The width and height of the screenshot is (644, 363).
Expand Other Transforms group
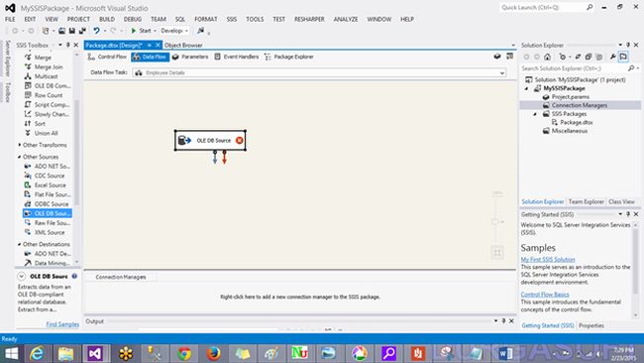[19, 145]
